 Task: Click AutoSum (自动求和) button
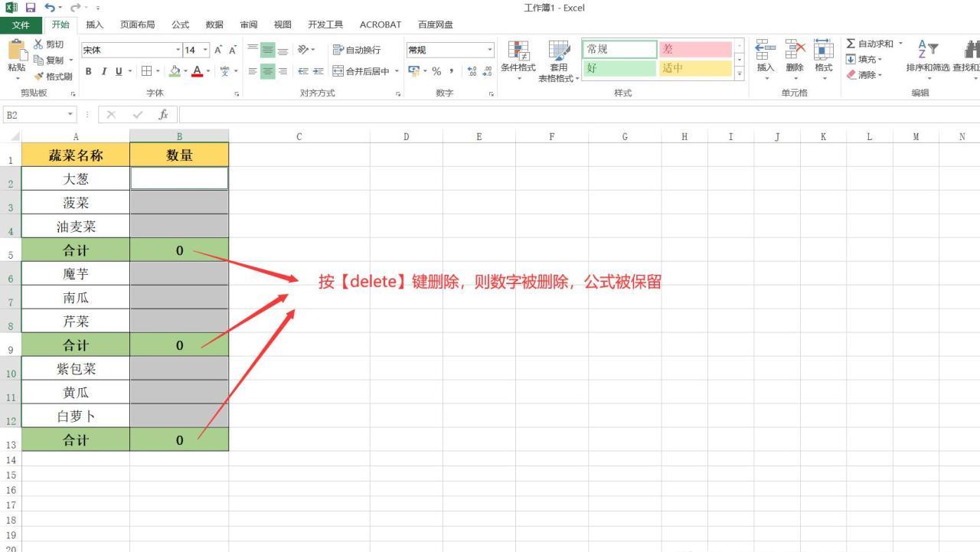[870, 44]
